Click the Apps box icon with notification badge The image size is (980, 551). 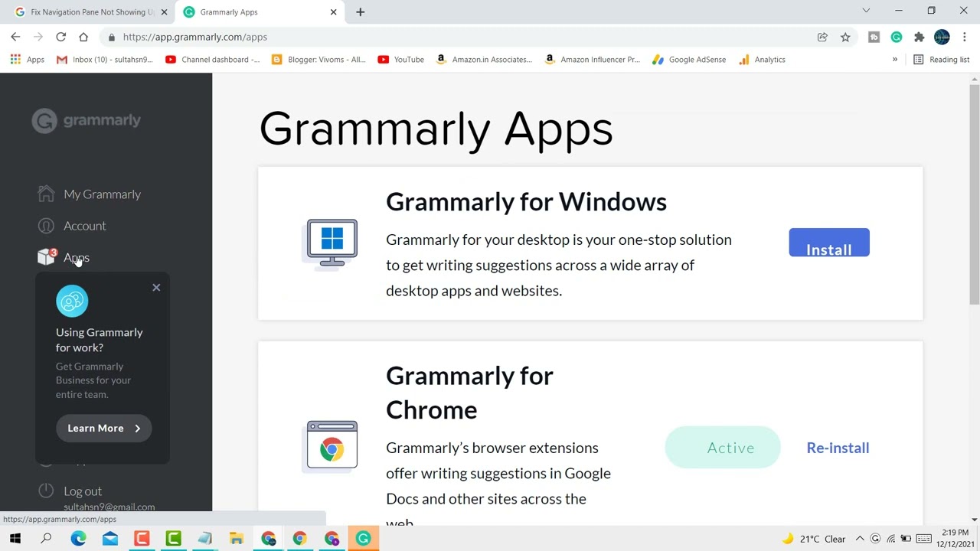pos(47,257)
